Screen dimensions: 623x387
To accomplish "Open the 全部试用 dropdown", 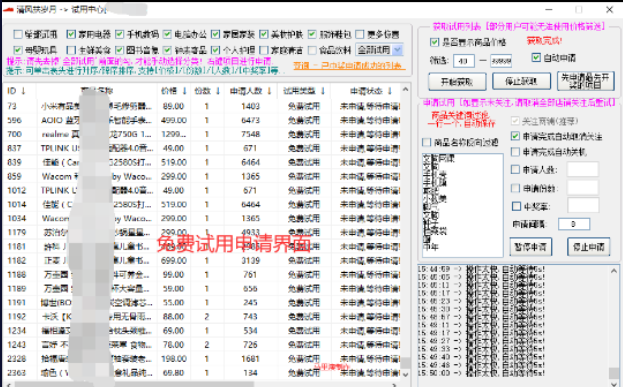I will coord(379,50).
